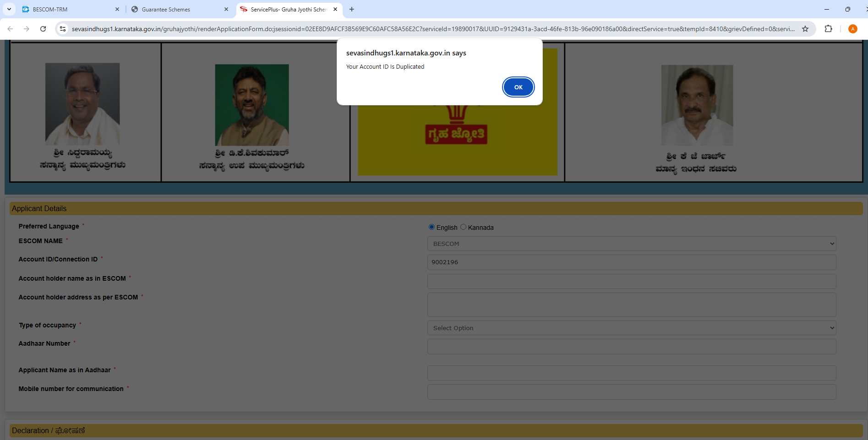Click the Account ID/Connection ID field
This screenshot has width=868, height=440.
tap(632, 262)
